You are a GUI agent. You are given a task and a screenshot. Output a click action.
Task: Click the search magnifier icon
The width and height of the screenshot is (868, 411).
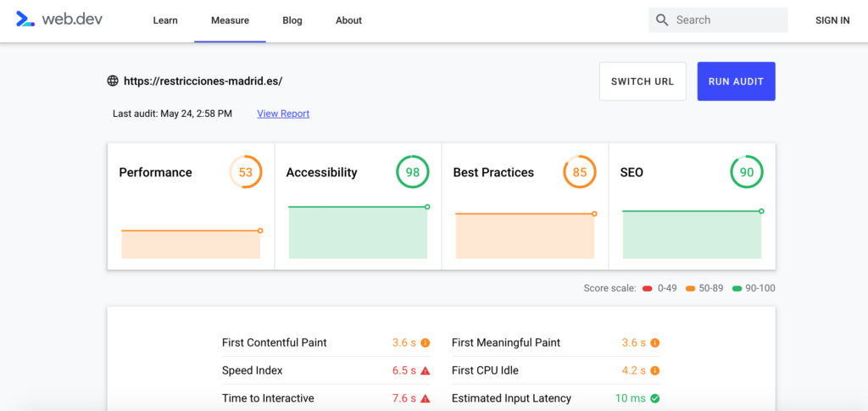click(x=662, y=19)
